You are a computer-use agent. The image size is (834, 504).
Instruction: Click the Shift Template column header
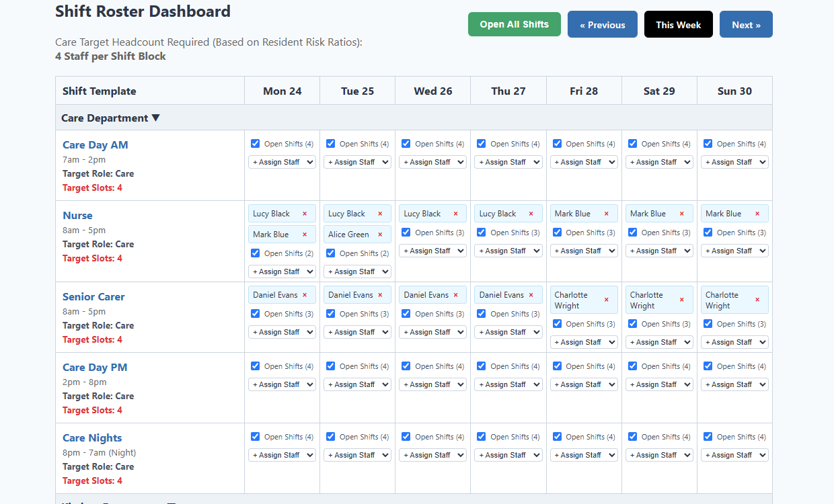(150, 91)
